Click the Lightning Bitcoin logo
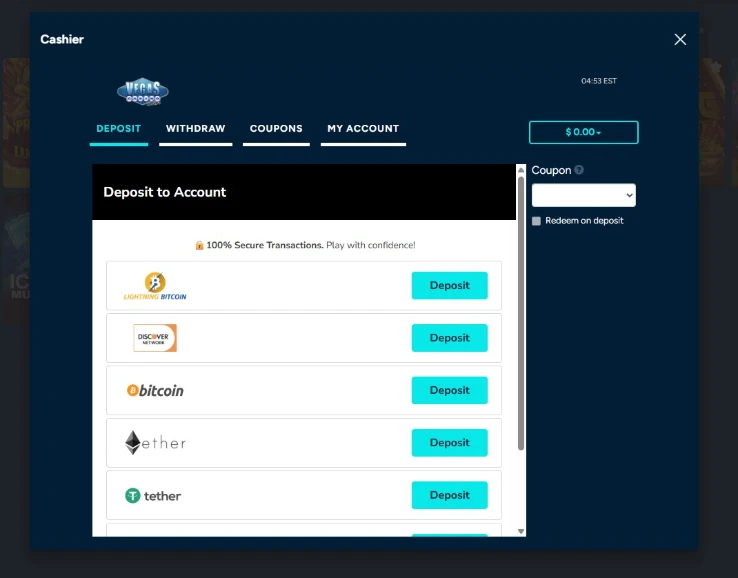The image size is (738, 578). (155, 286)
